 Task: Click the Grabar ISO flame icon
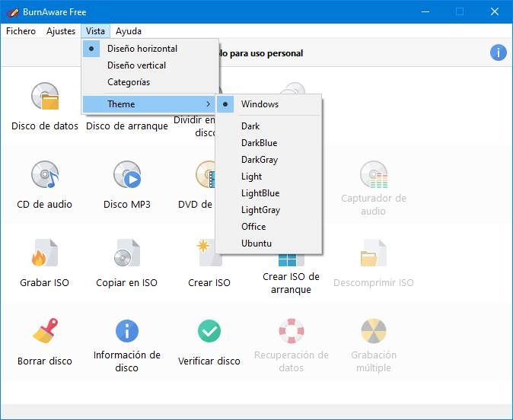pyautogui.click(x=45, y=253)
